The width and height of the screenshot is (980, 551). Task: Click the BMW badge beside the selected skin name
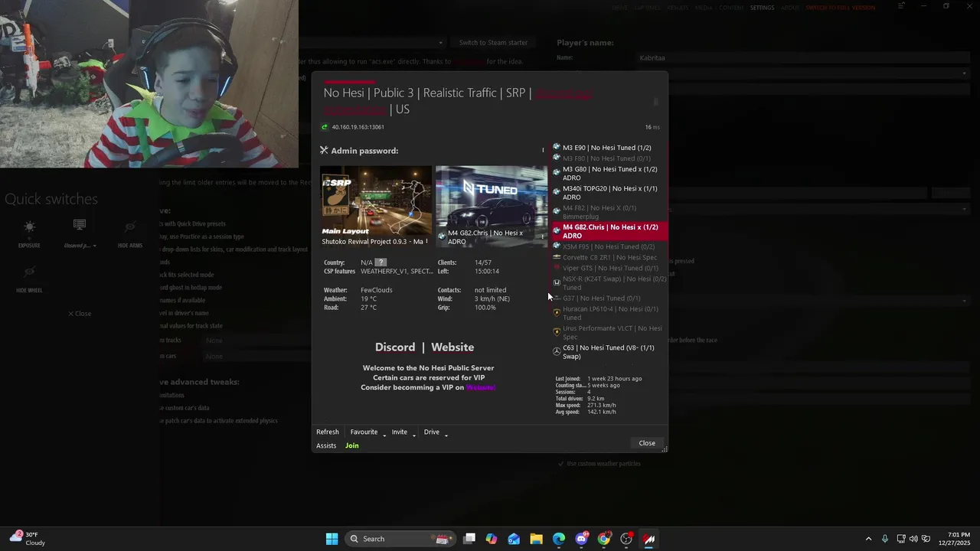pos(442,237)
